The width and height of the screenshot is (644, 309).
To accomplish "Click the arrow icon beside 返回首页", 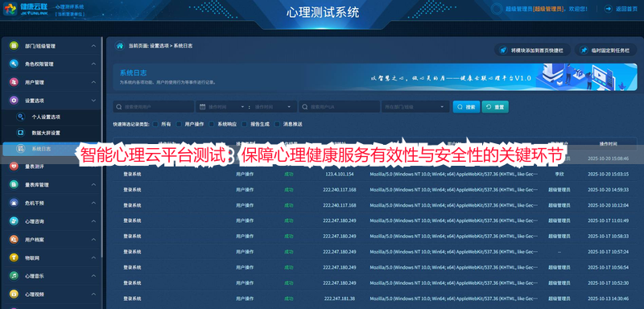I will [x=608, y=9].
